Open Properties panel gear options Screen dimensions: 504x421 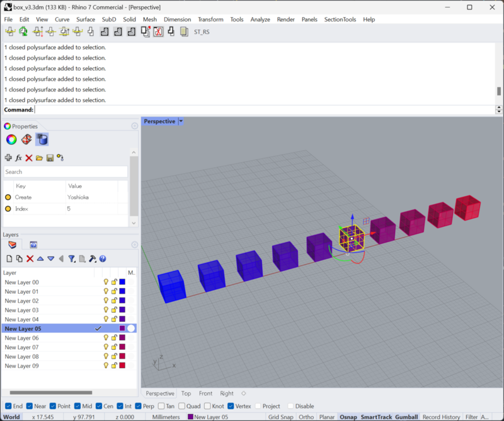(135, 126)
